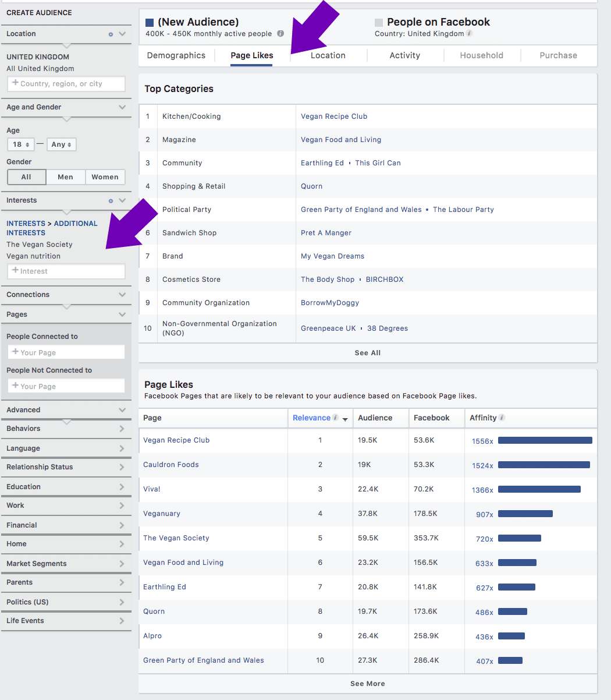Open the Interests section gear settings
611x700 pixels.
[111, 201]
